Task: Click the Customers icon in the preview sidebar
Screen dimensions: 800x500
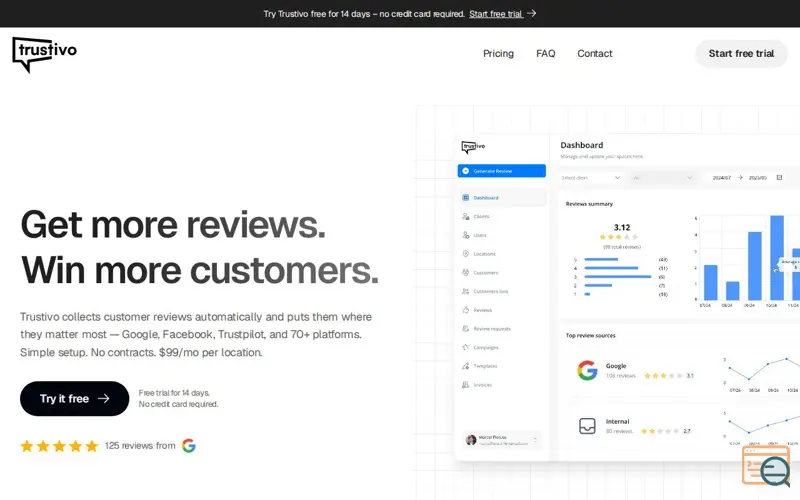Action: click(x=465, y=272)
